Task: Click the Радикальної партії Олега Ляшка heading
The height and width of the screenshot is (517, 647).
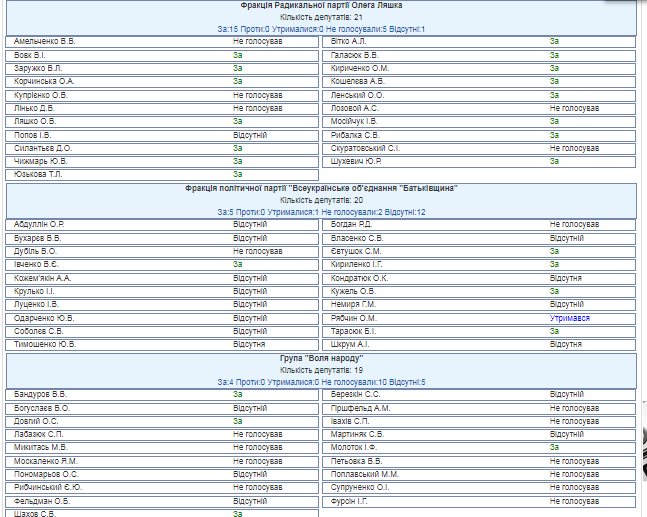Action: point(321,5)
